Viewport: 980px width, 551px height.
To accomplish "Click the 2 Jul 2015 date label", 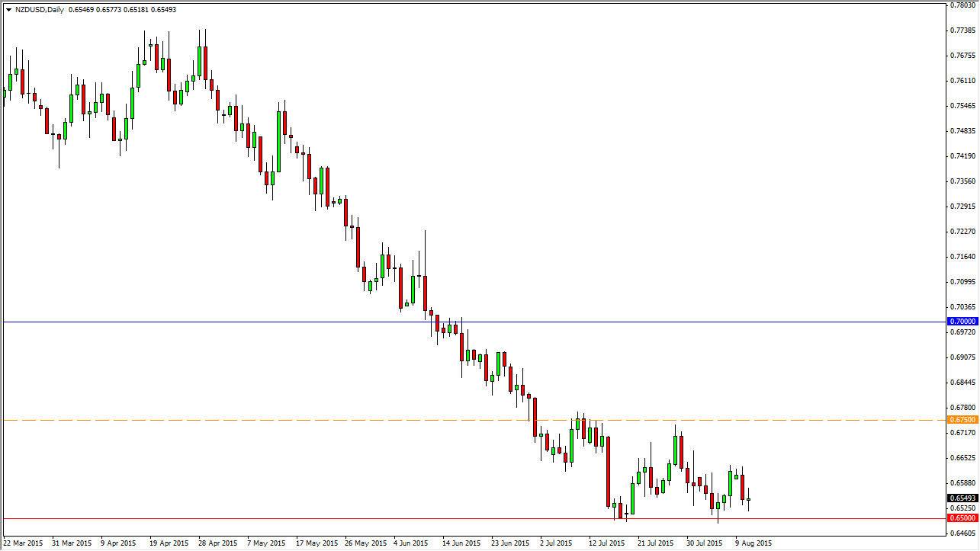I will click(556, 543).
